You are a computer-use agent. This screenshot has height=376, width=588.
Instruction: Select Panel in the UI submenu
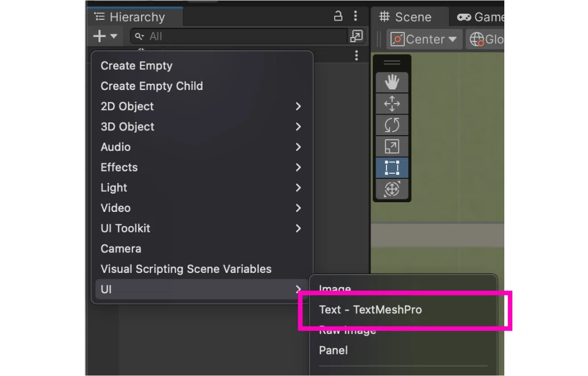point(334,350)
